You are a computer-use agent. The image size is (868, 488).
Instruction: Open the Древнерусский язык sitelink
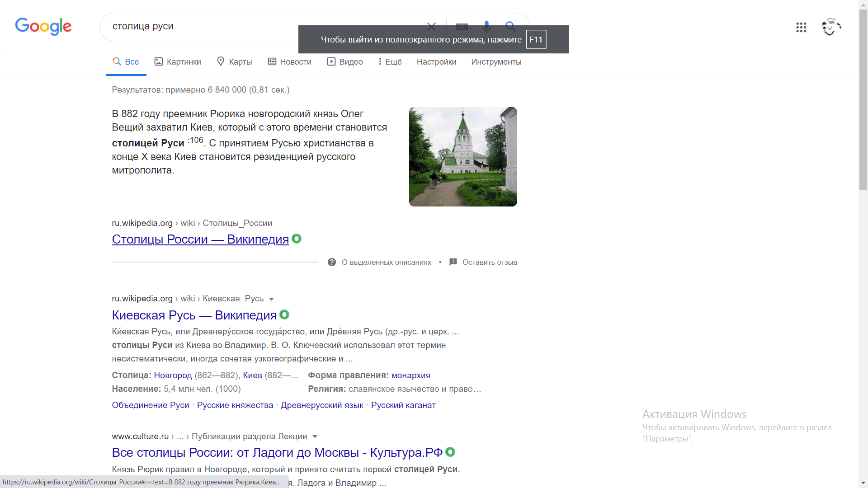tap(322, 405)
